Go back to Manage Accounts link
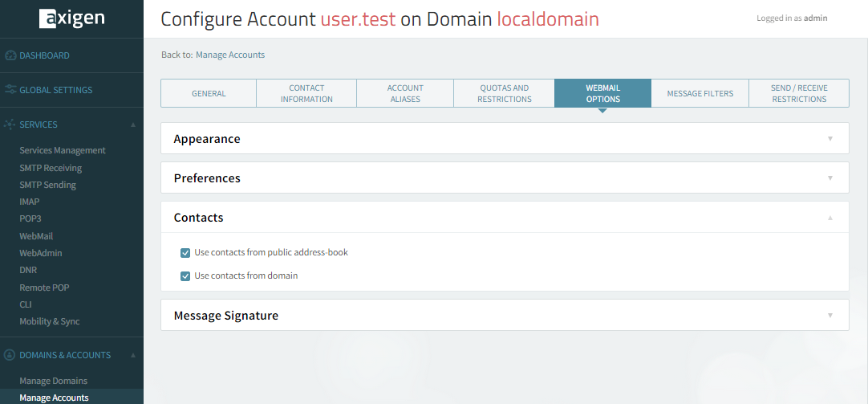This screenshot has height=404, width=868. 230,55
